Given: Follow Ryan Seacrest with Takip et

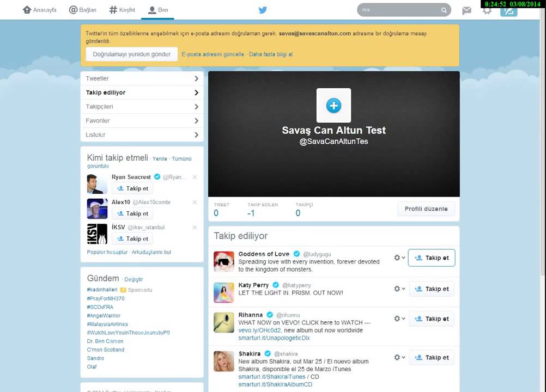Looking at the screenshot, I should [132, 188].
